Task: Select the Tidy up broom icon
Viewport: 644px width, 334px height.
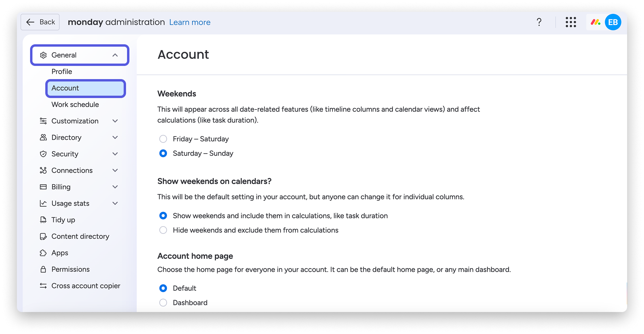Action: [x=43, y=220]
